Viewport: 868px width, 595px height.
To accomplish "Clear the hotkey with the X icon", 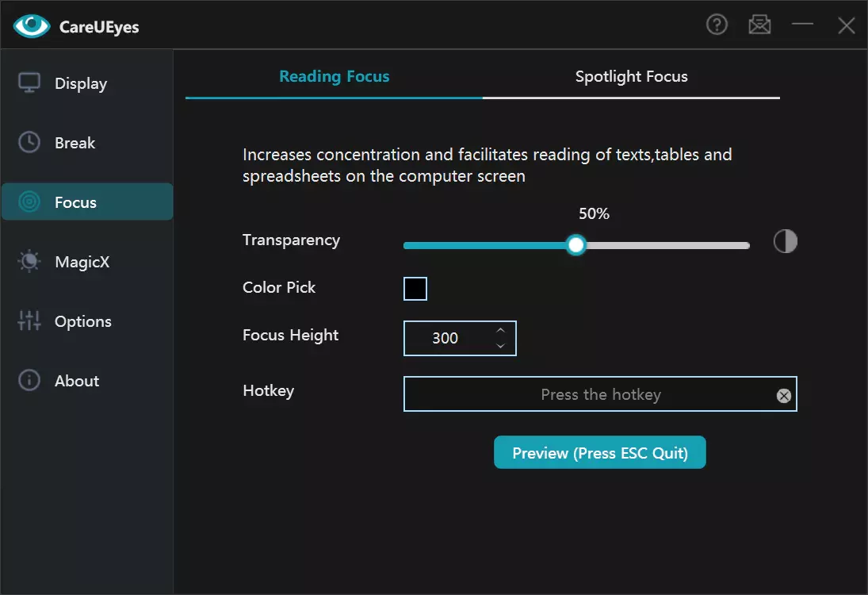I will [x=783, y=396].
